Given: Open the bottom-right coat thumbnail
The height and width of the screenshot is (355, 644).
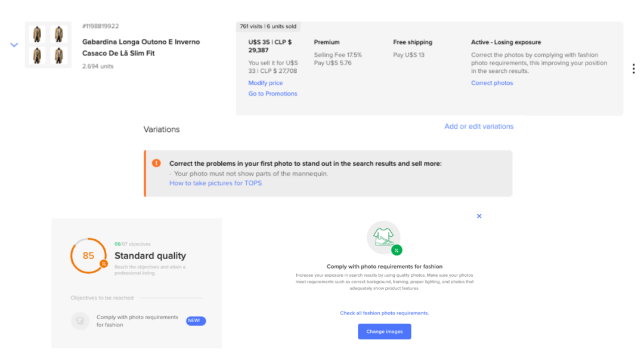Looking at the screenshot, I should click(x=58, y=56).
